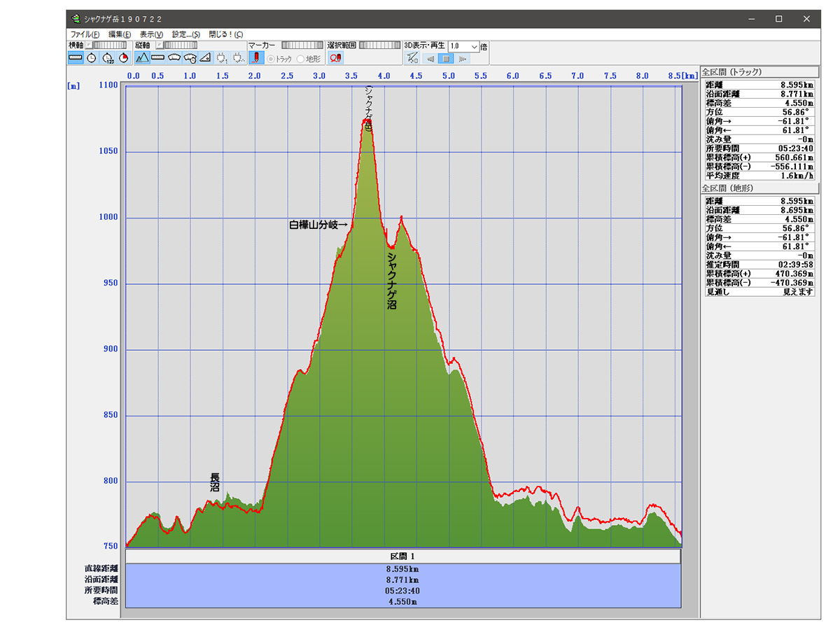
Task: Click the red pie-timer horizontal-axis icon
Action: coord(123,58)
